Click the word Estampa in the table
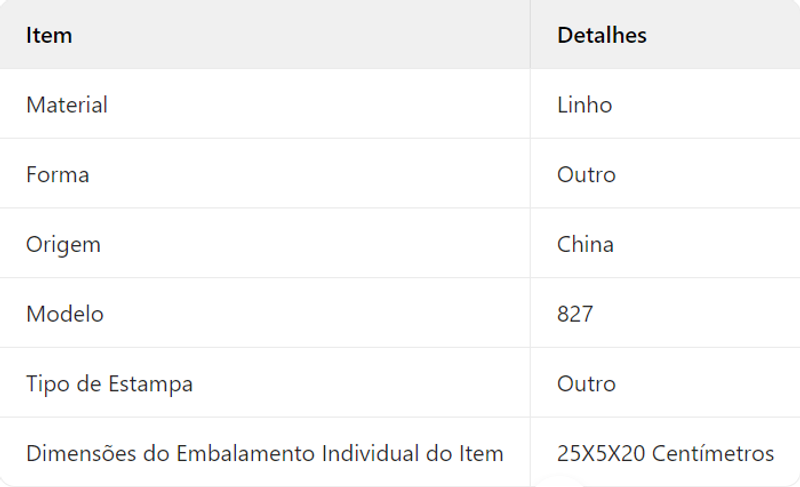The height and width of the screenshot is (487, 800). click(x=151, y=384)
